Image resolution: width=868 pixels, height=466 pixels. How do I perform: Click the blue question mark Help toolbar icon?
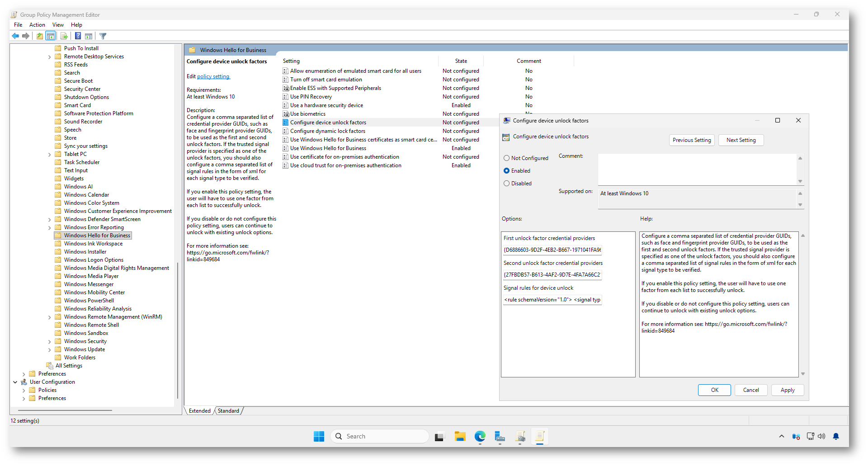point(78,36)
